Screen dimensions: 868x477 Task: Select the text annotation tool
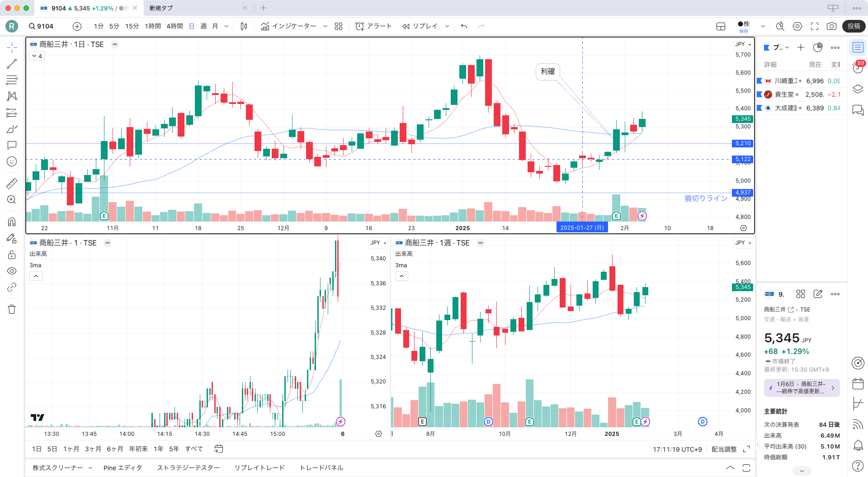pyautogui.click(x=12, y=145)
